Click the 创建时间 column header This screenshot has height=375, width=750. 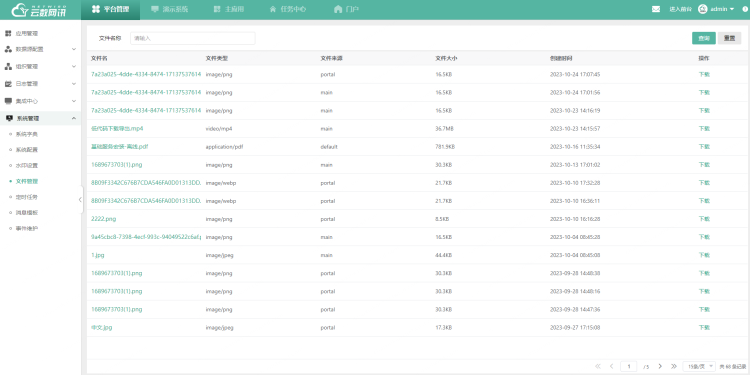[561, 58]
